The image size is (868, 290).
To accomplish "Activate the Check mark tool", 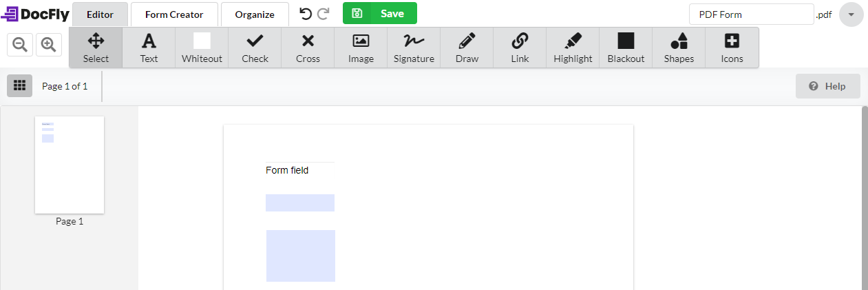I will (255, 48).
